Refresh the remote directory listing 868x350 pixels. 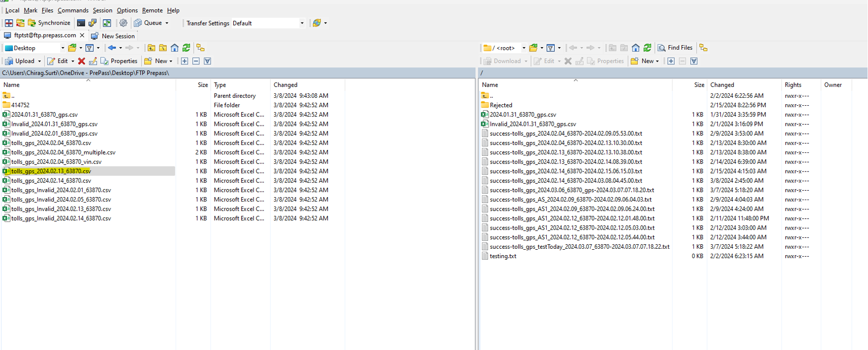(648, 48)
